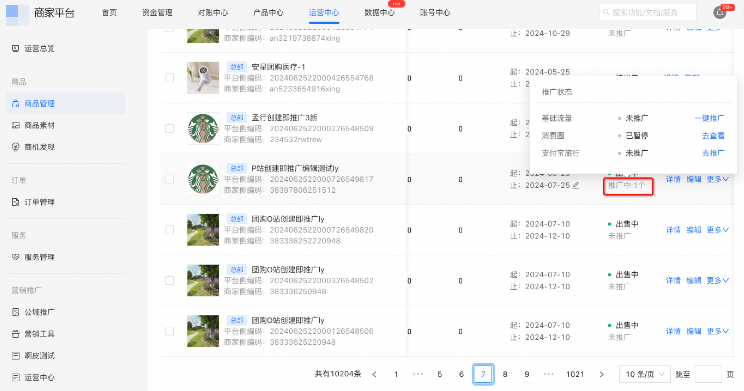The height and width of the screenshot is (391, 744).
Task: Click the 商机发现 icon in sidebar
Action: point(15,147)
